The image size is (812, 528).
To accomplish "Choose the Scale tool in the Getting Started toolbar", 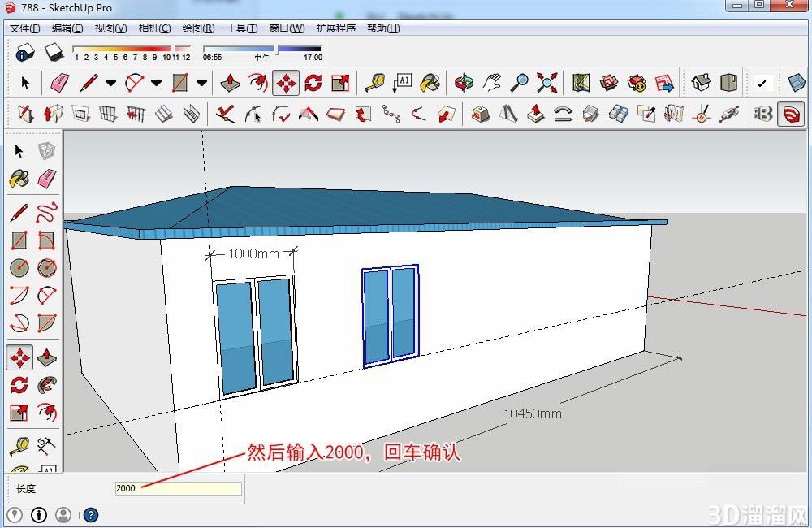I will (x=340, y=83).
